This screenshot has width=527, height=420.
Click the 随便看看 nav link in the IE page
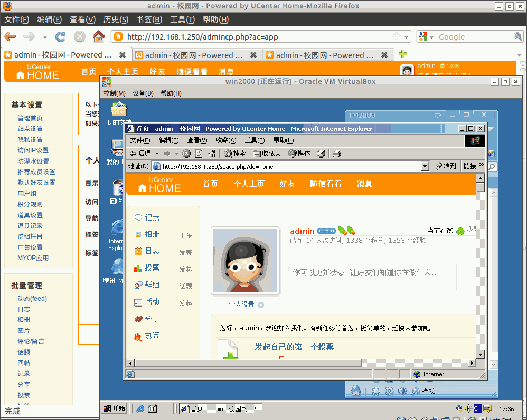(x=326, y=184)
